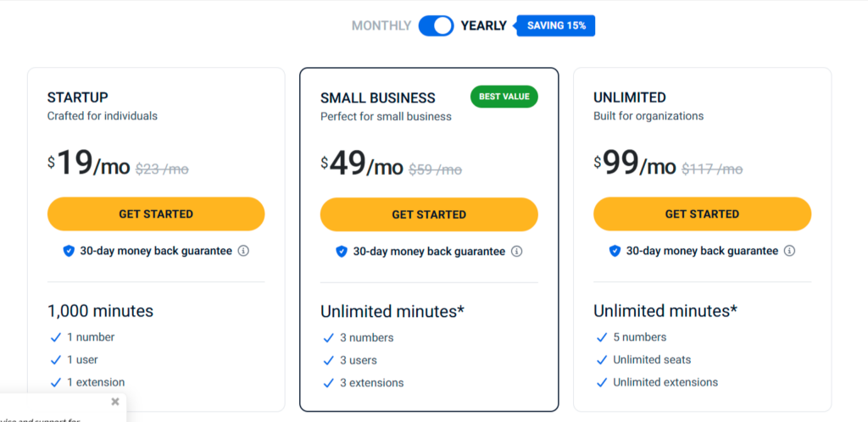Click GET STARTED for Small Business plan

point(429,215)
